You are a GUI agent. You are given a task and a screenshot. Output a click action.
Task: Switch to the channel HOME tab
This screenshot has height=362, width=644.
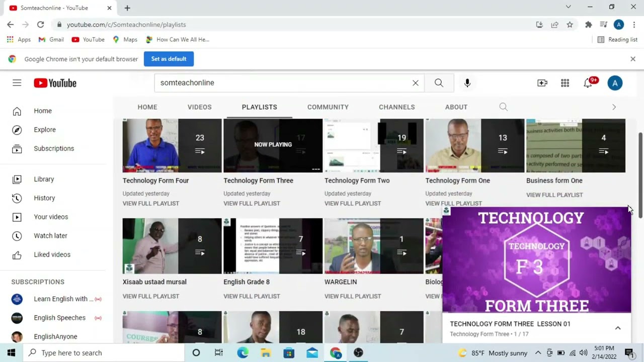[x=147, y=107]
